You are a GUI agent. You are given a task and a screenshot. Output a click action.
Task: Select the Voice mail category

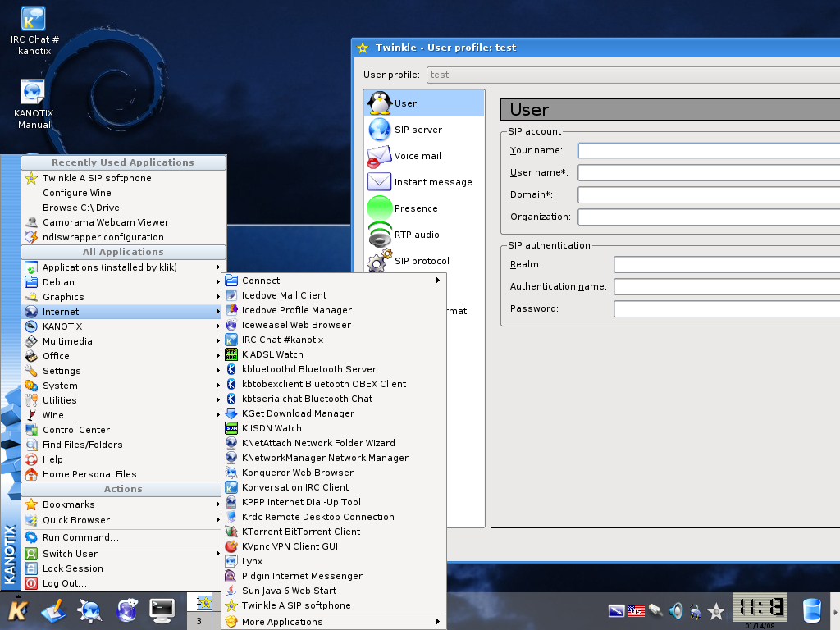tap(424, 156)
